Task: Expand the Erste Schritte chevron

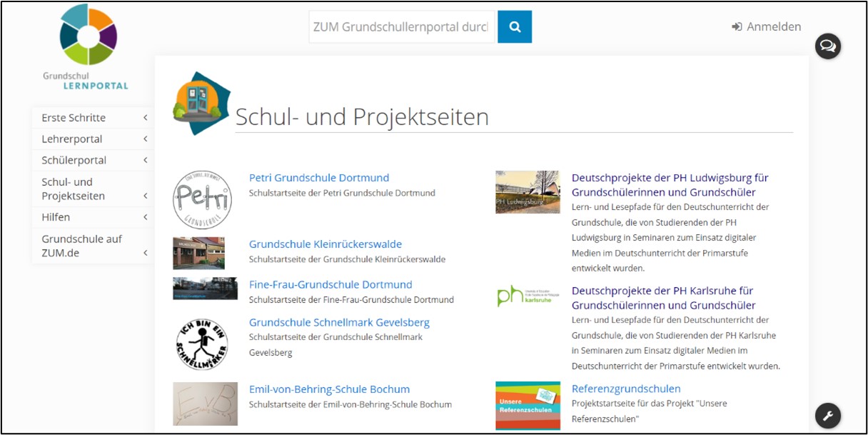Action: (x=145, y=118)
